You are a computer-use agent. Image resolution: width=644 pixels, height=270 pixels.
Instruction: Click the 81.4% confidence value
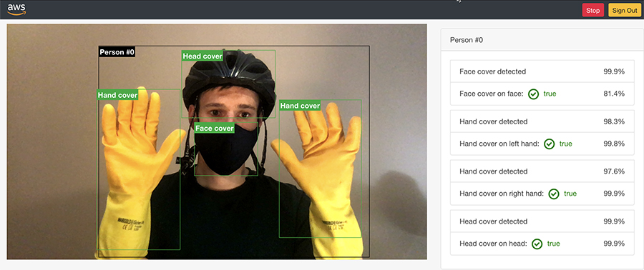point(614,94)
